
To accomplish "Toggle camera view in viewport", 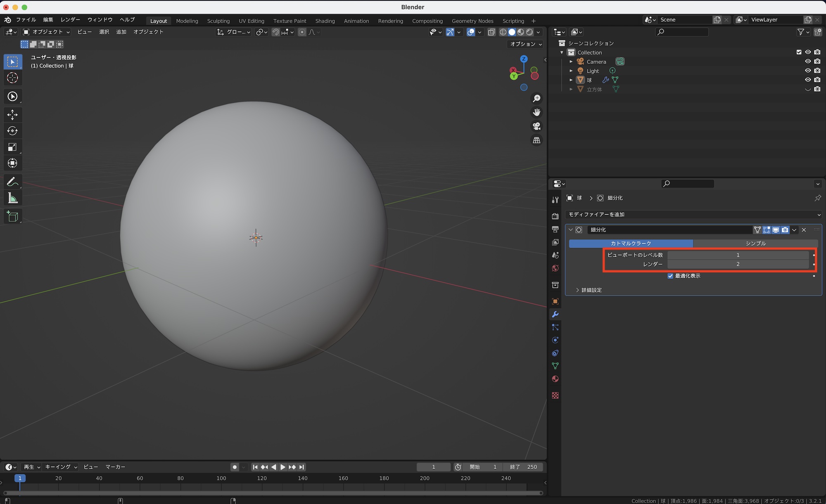I will pos(536,126).
